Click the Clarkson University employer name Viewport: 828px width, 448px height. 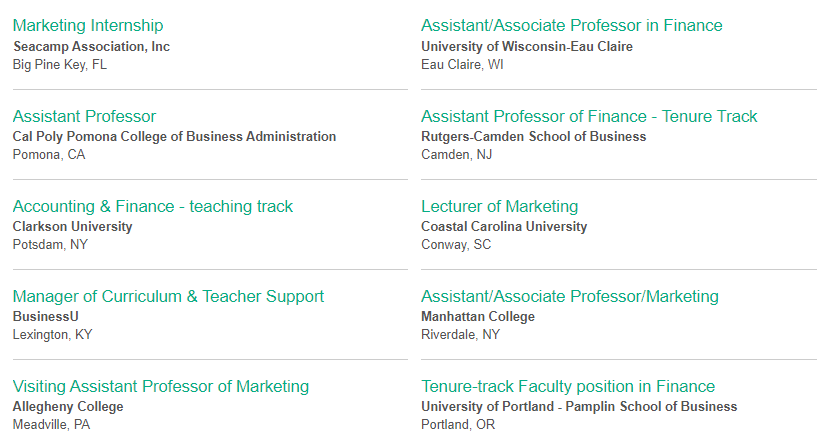[72, 226]
